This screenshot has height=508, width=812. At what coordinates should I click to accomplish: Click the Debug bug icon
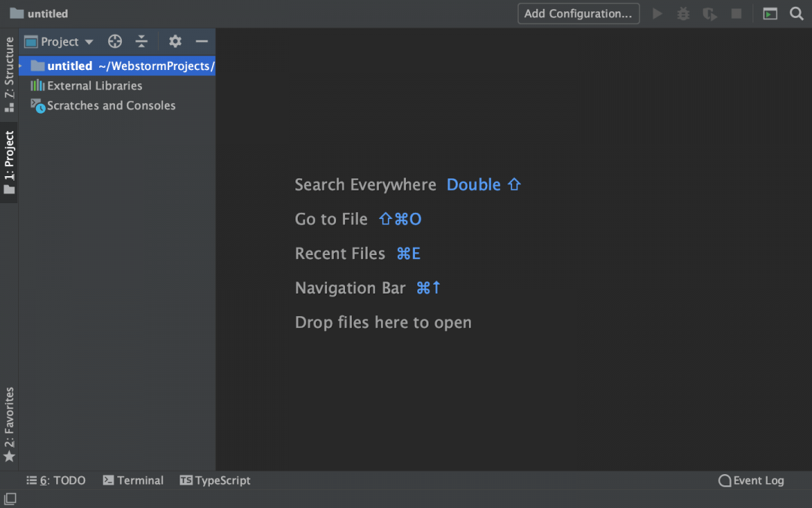coord(683,14)
